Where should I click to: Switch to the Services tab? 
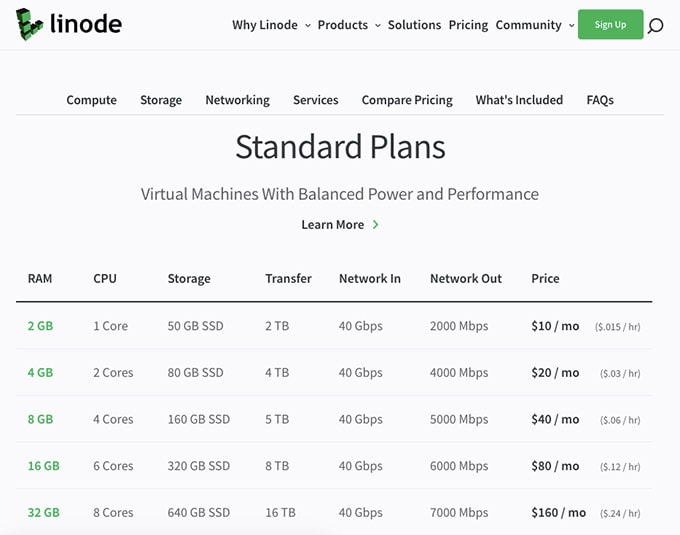(316, 100)
